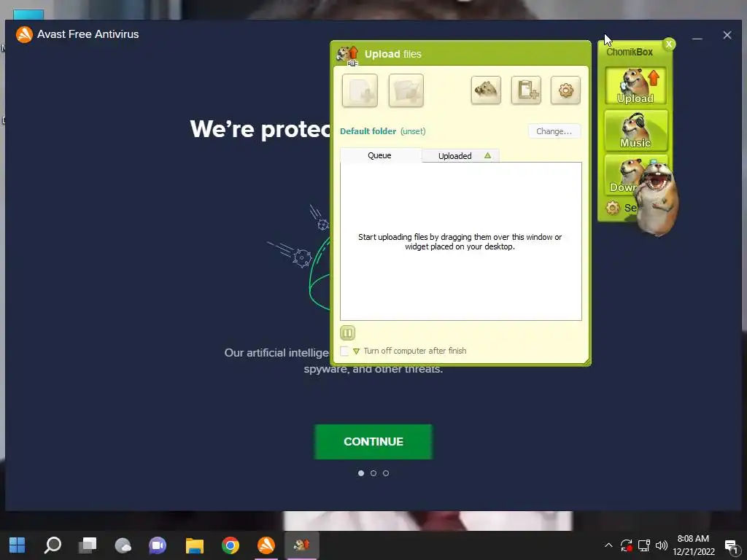Click the animated hamster mascot

[x=657, y=199]
